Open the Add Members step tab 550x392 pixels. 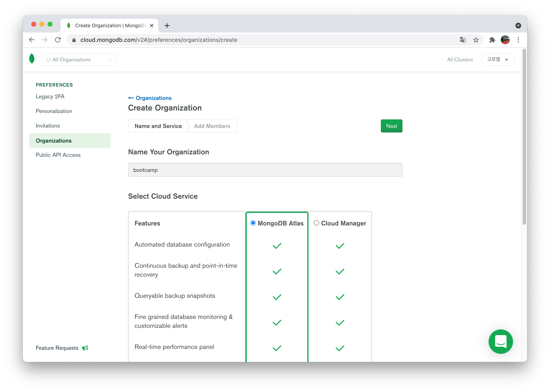pyautogui.click(x=212, y=126)
